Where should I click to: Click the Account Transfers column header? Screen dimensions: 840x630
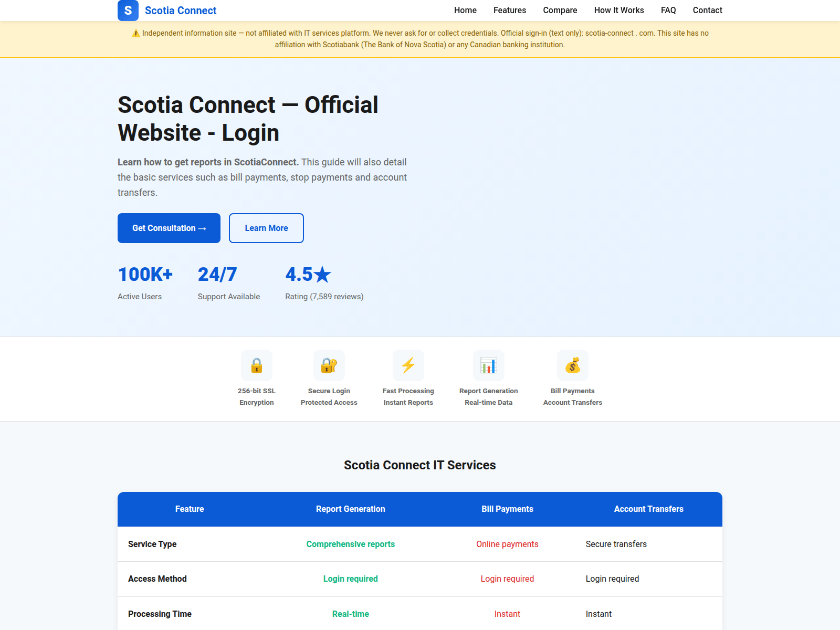click(649, 509)
